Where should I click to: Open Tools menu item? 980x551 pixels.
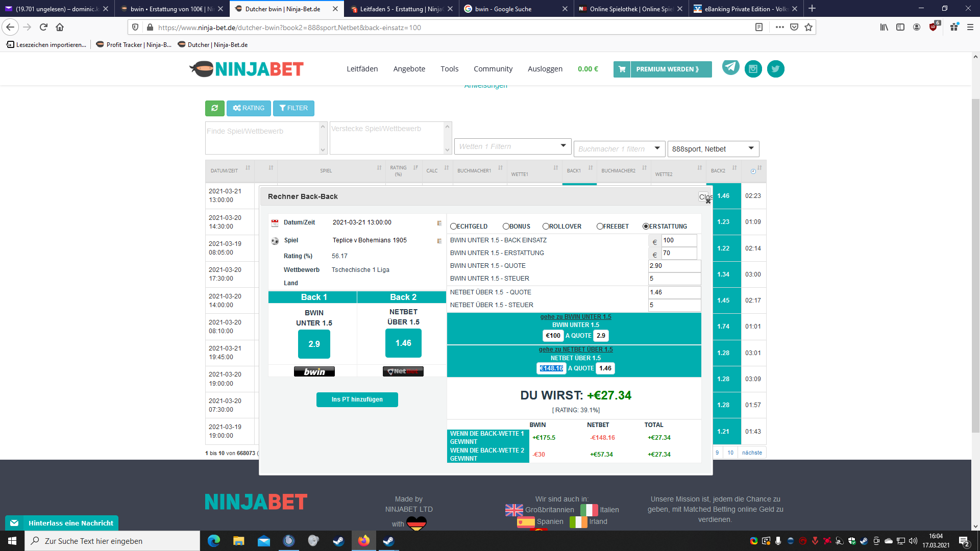tap(449, 69)
